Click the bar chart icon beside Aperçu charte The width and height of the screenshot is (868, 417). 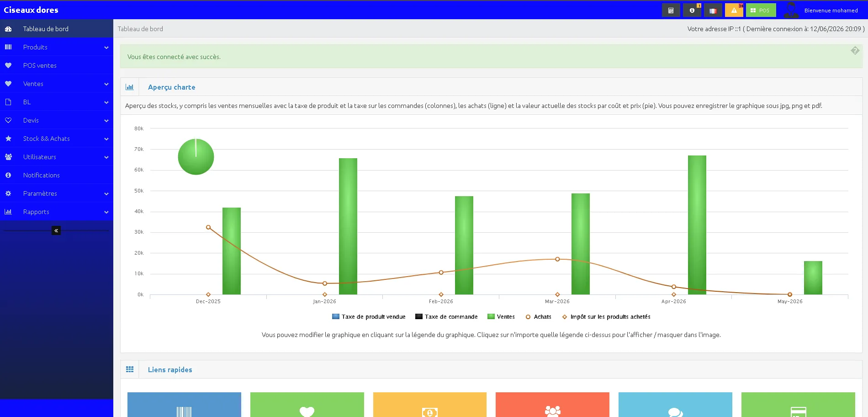(x=130, y=87)
